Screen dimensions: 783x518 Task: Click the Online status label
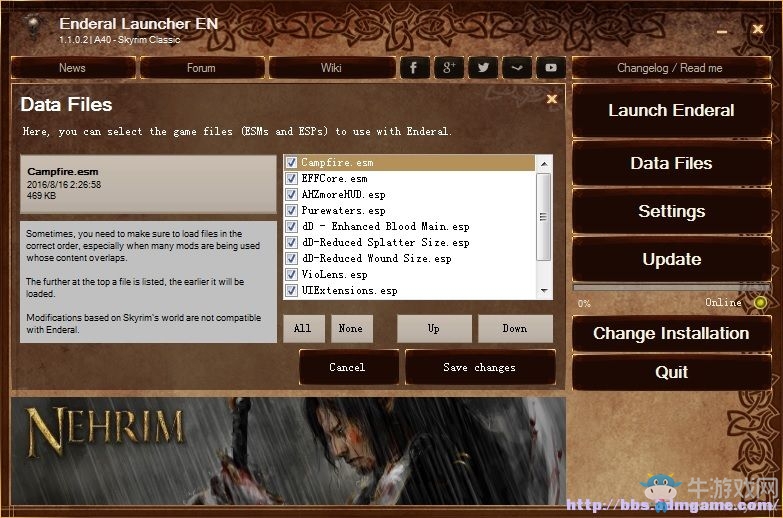tap(723, 303)
